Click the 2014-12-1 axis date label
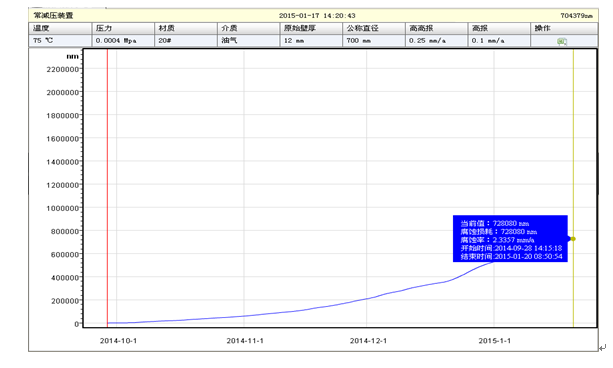 (x=368, y=341)
